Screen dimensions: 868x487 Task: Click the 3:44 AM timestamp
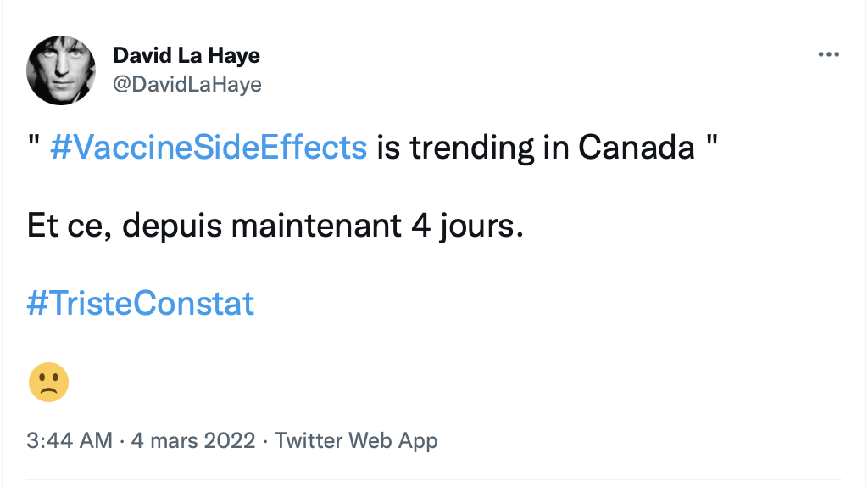point(70,441)
